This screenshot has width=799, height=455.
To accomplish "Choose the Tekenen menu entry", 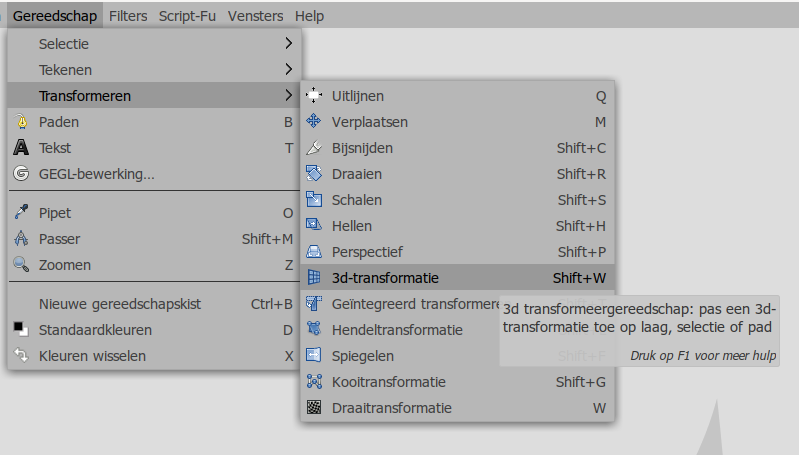I will [154, 69].
